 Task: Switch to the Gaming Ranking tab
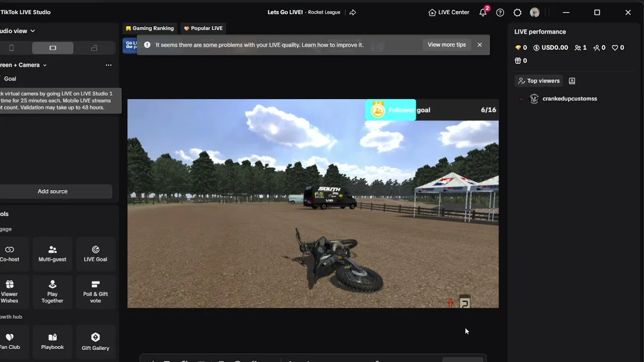150,28
